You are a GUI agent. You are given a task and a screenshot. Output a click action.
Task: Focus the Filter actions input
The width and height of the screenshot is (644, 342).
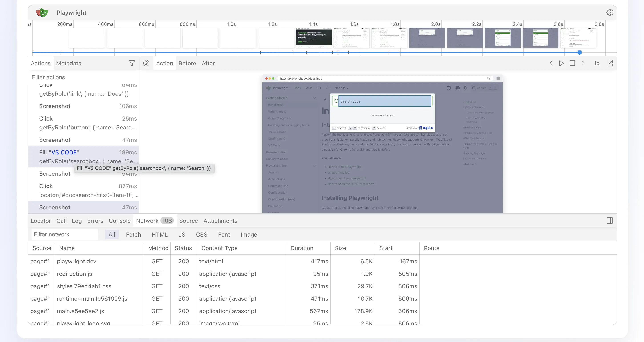click(83, 77)
